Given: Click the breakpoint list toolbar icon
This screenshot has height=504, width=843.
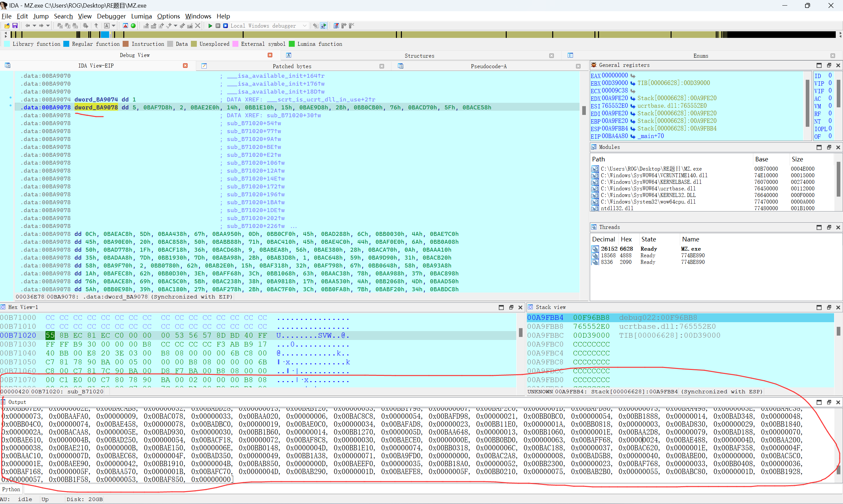Looking at the screenshot, I should (336, 26).
